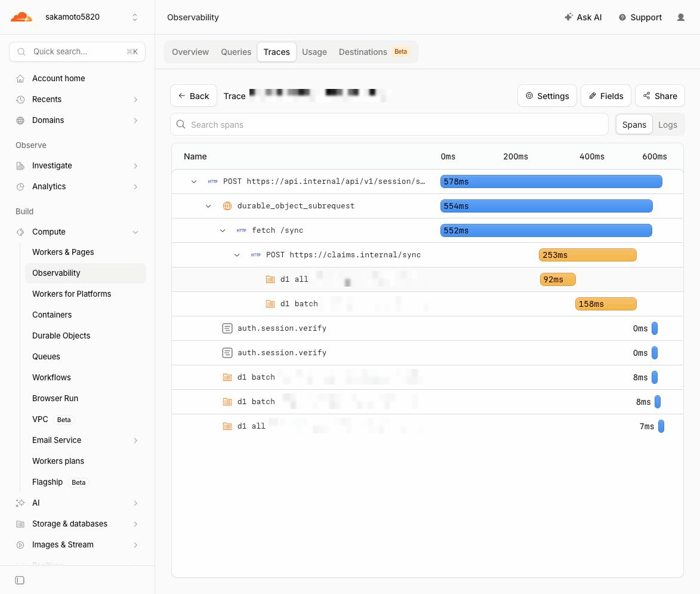This screenshot has width=700, height=594.
Task: Click the 578ms root span bar
Action: (551, 181)
